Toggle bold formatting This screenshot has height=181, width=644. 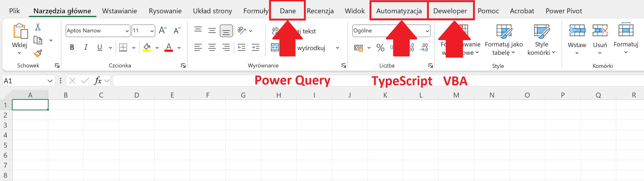point(72,47)
